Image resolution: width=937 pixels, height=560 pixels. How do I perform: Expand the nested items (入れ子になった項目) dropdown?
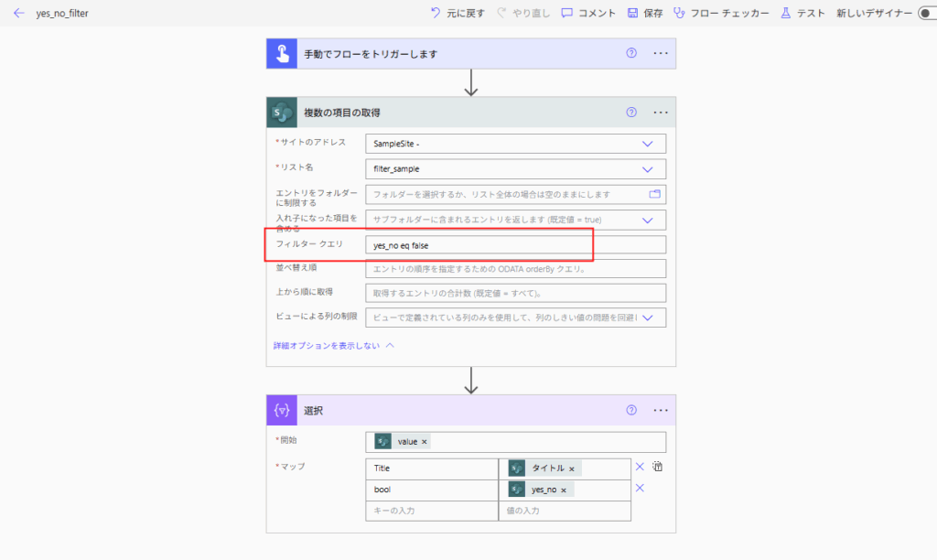[647, 220]
